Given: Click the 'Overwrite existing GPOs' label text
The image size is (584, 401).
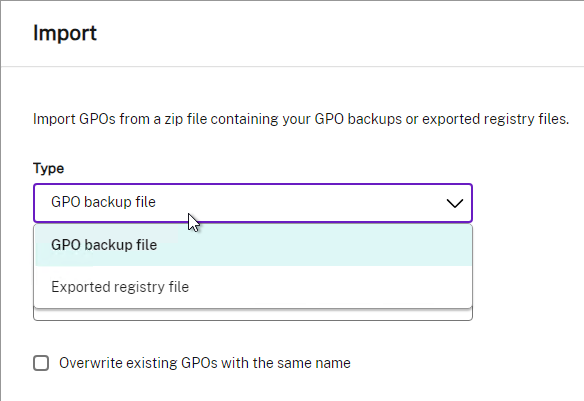Looking at the screenshot, I should [x=204, y=363].
